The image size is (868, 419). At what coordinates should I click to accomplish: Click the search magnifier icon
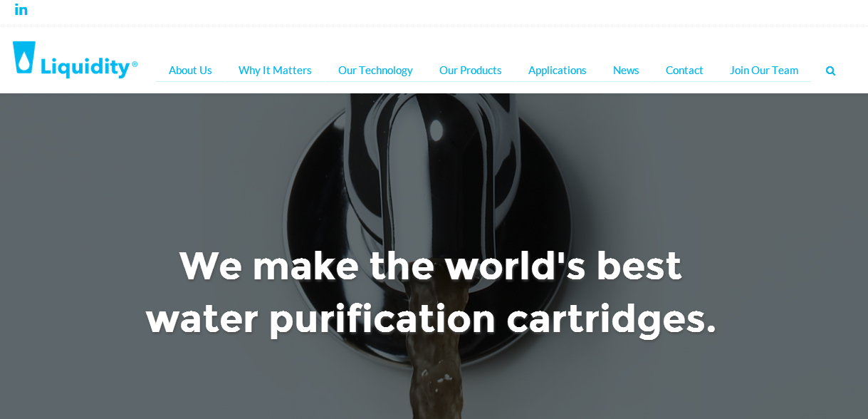[x=830, y=71]
